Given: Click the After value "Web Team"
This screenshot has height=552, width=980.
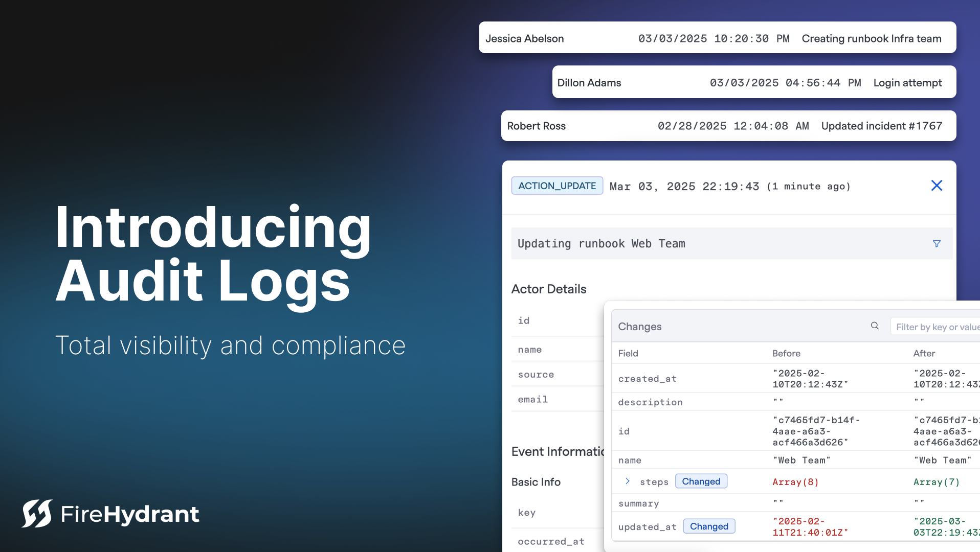Looking at the screenshot, I should [943, 460].
